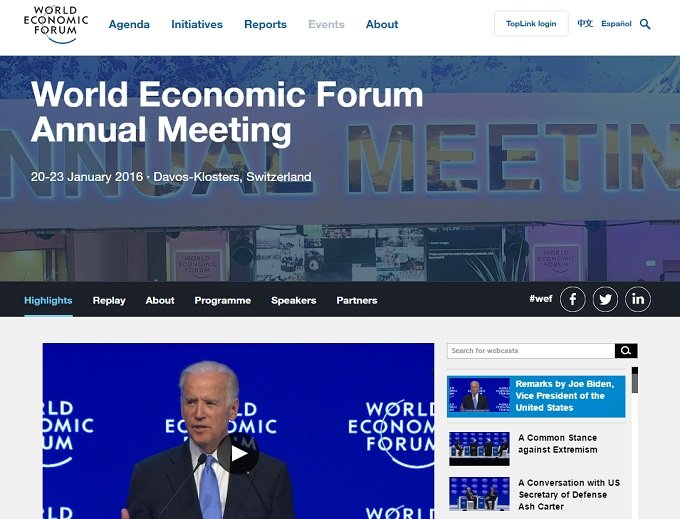680x519 pixels.
Task: Open Conversation with Ash Carter title
Action: [569, 494]
